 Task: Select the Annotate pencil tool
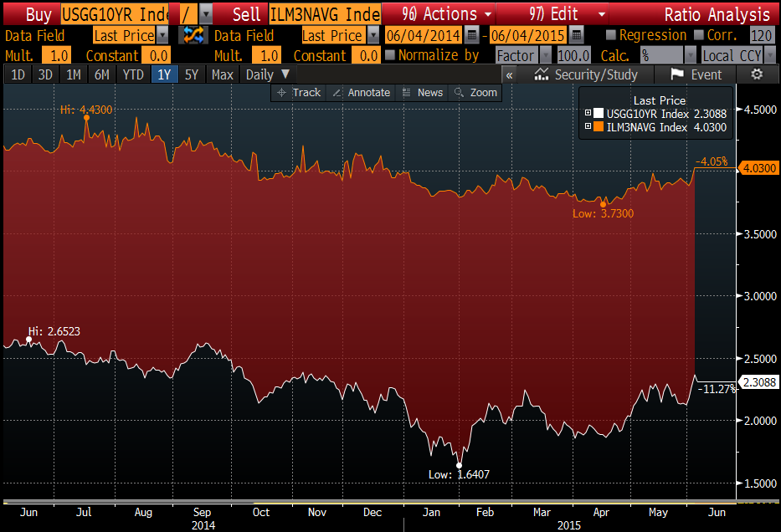click(x=361, y=92)
